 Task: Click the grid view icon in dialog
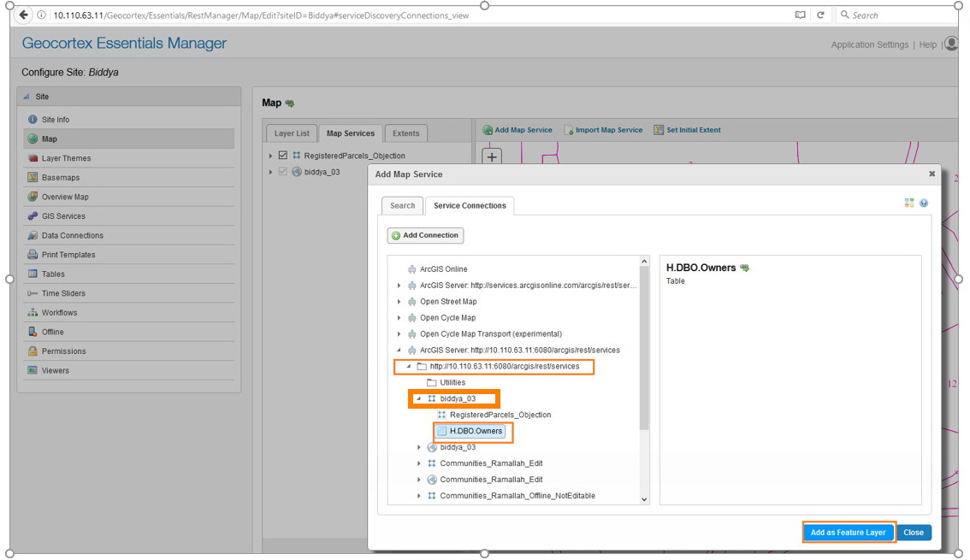[x=908, y=203]
